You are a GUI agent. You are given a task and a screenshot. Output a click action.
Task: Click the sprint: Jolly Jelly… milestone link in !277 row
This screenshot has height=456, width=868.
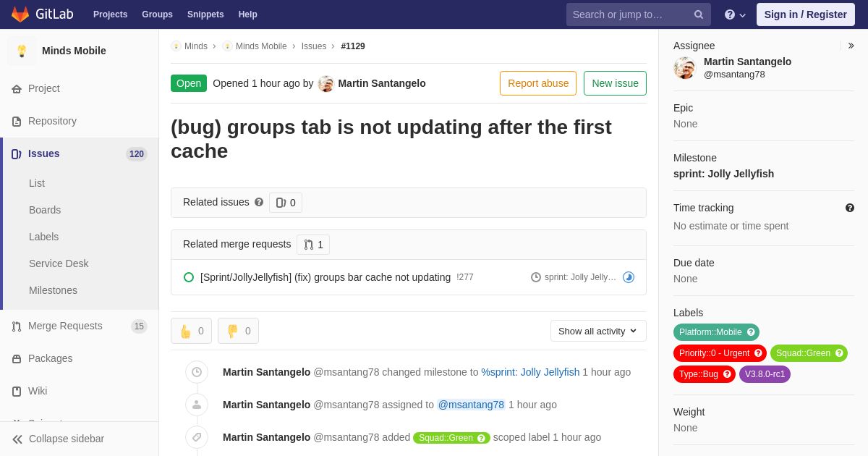click(x=580, y=277)
